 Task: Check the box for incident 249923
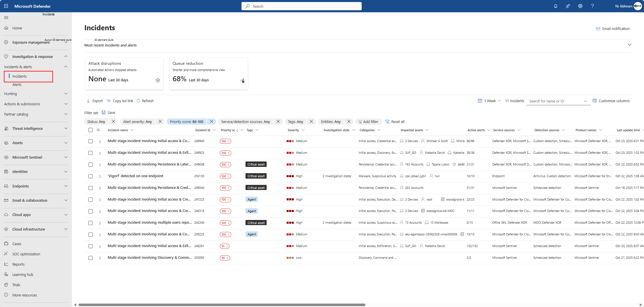coord(90,153)
